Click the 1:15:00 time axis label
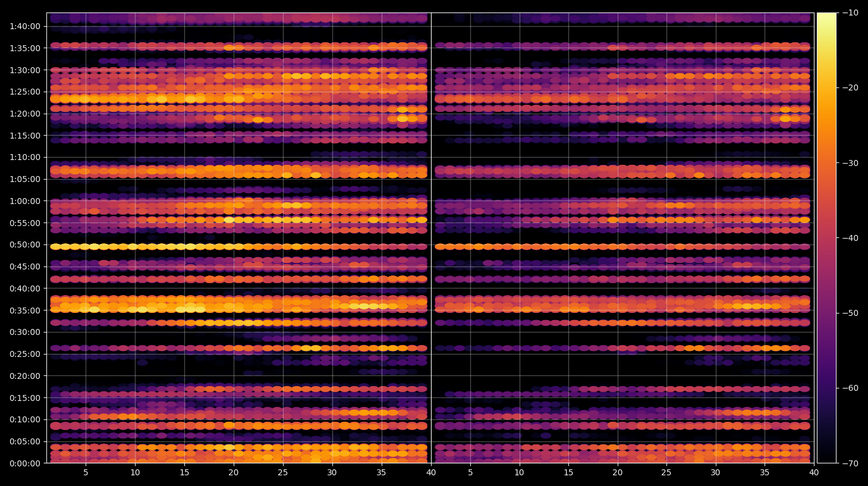Image resolution: width=868 pixels, height=486 pixels. pyautogui.click(x=25, y=136)
